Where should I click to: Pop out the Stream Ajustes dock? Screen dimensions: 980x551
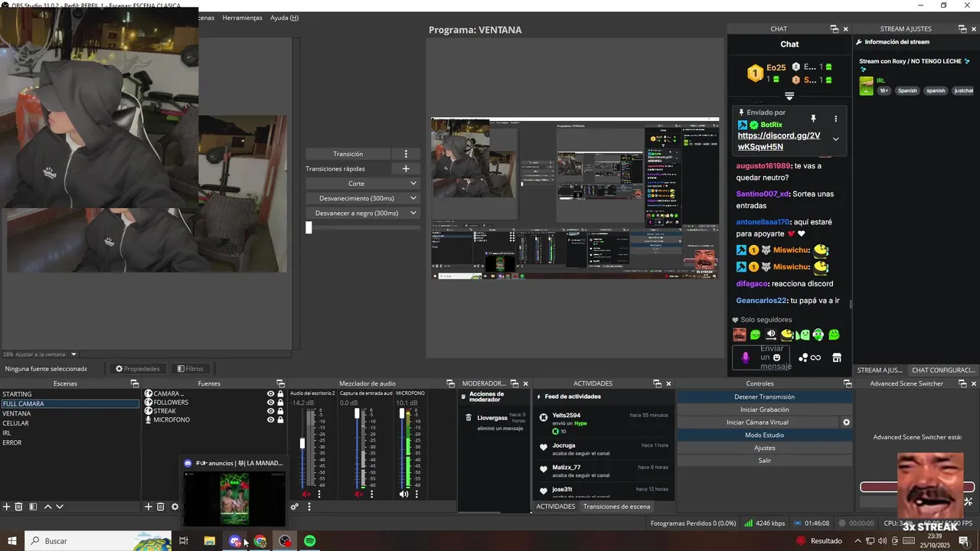click(x=962, y=29)
